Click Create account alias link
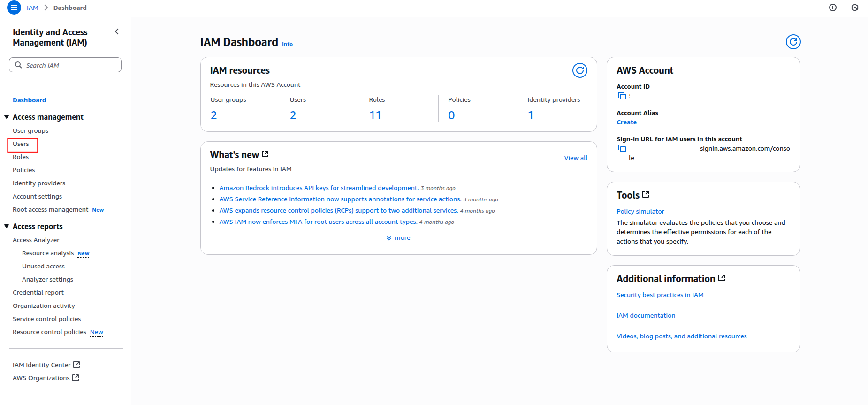 click(x=626, y=122)
